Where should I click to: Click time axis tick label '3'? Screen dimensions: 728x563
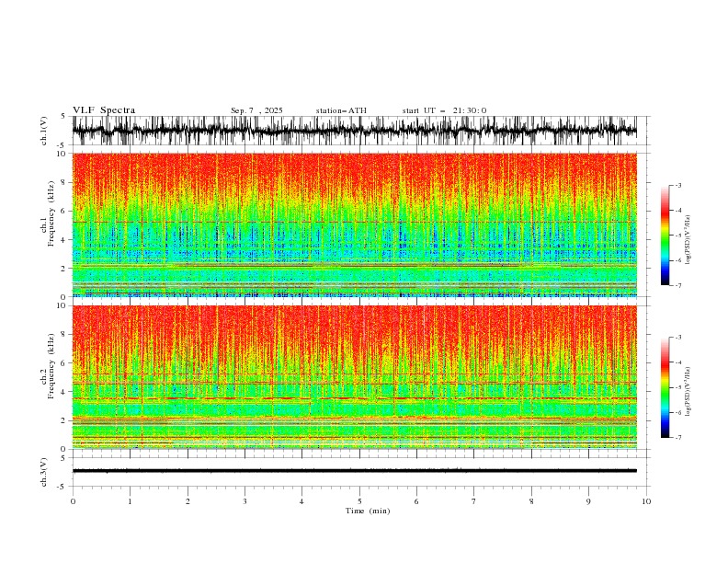pyautogui.click(x=245, y=501)
